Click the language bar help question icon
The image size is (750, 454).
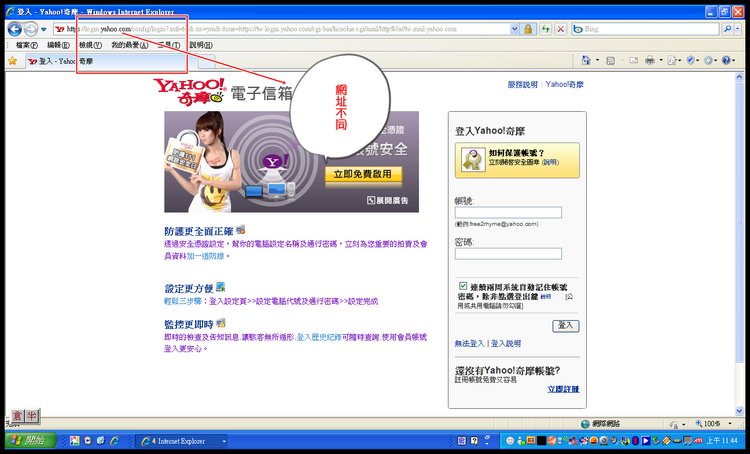[474, 441]
